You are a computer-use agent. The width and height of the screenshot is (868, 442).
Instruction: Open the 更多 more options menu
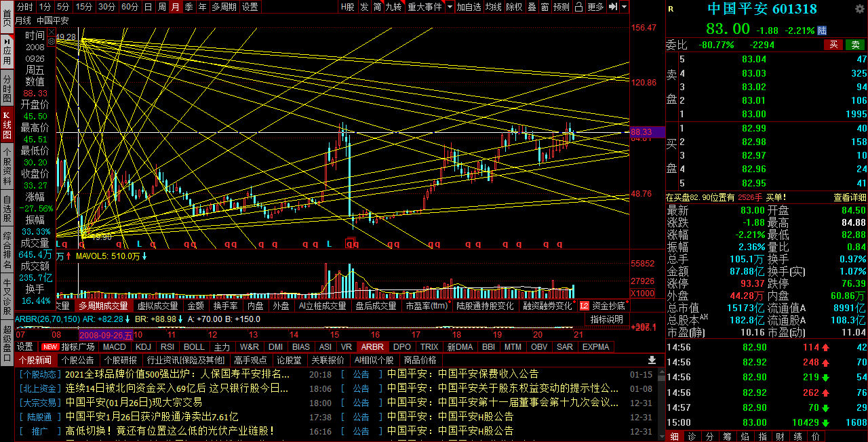(x=595, y=7)
